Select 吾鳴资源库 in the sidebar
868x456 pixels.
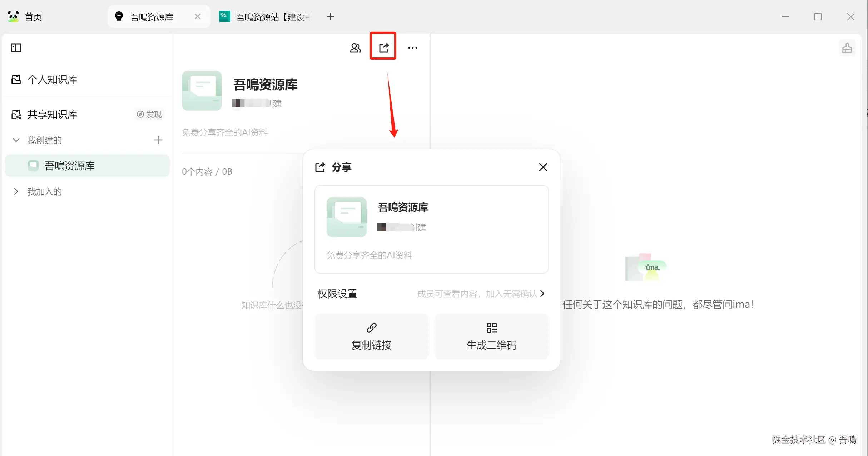[69, 166]
